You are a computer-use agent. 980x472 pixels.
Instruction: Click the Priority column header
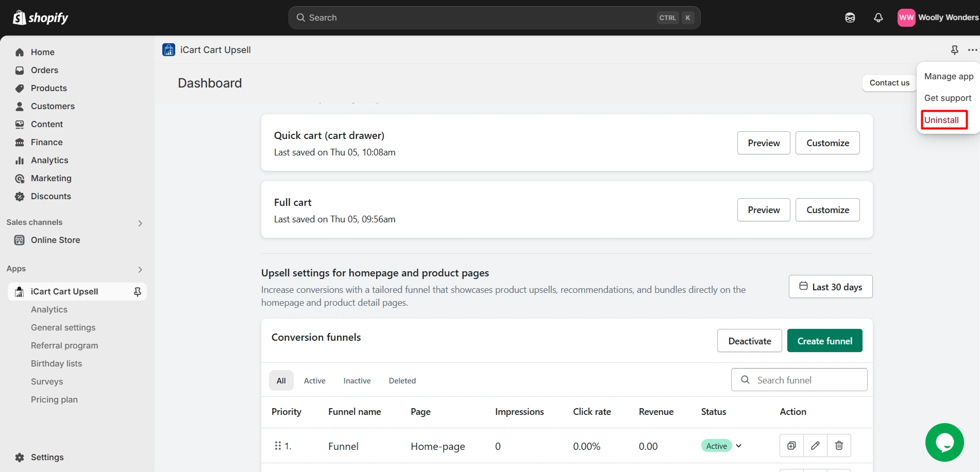286,412
